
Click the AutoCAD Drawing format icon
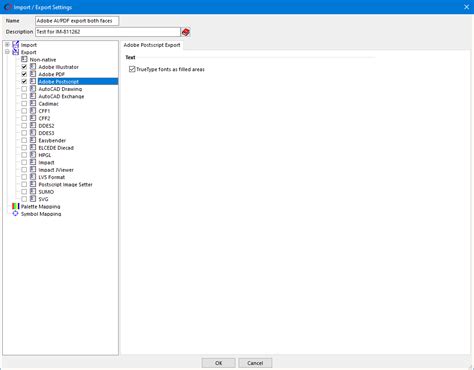point(33,89)
